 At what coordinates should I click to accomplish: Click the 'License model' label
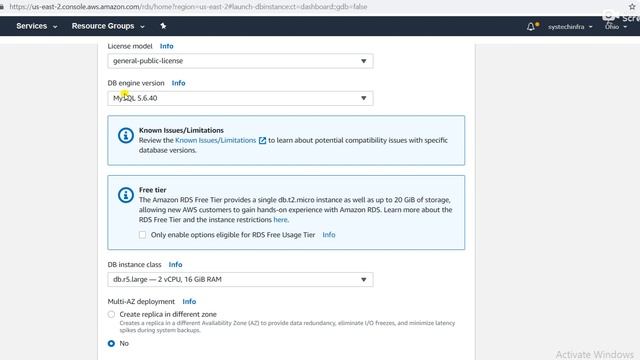(x=130, y=46)
